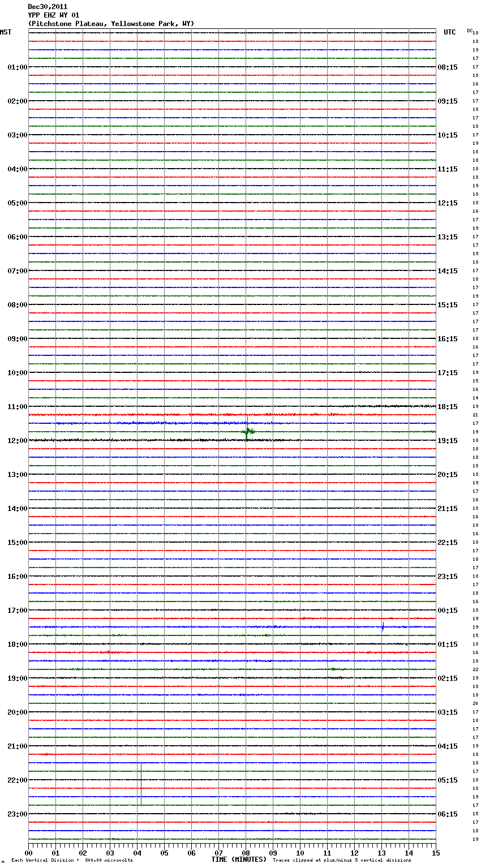Click the Traces clipped at plus/minus 5 divisions note
Viewport: 481px width, 868px height.
(x=342, y=861)
